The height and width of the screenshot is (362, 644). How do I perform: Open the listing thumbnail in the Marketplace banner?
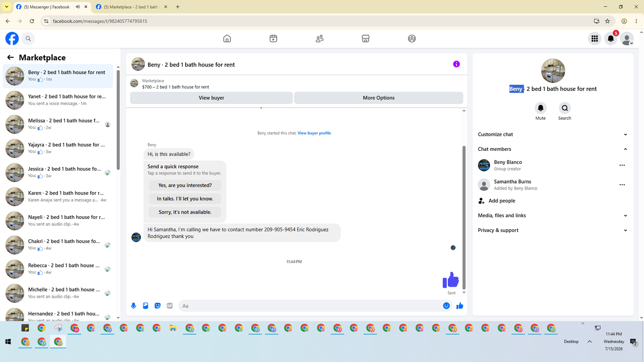click(x=134, y=83)
